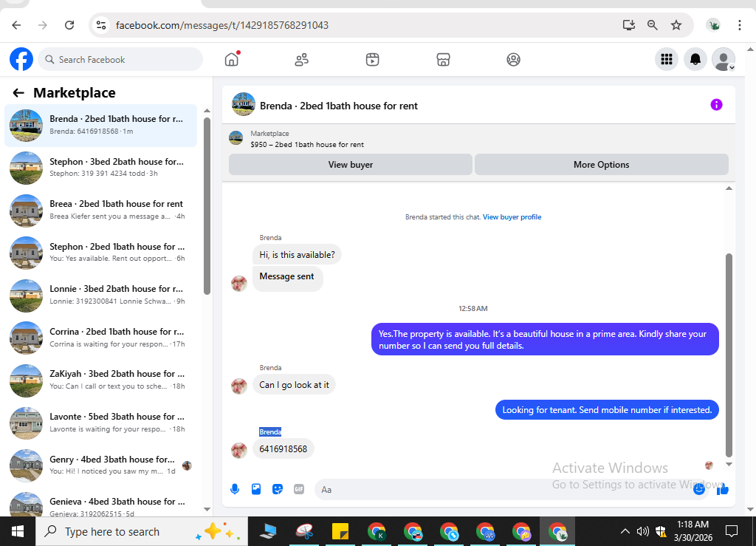Click the taskbar search box
Screen dimensions: 756x546
[x=142, y=531]
